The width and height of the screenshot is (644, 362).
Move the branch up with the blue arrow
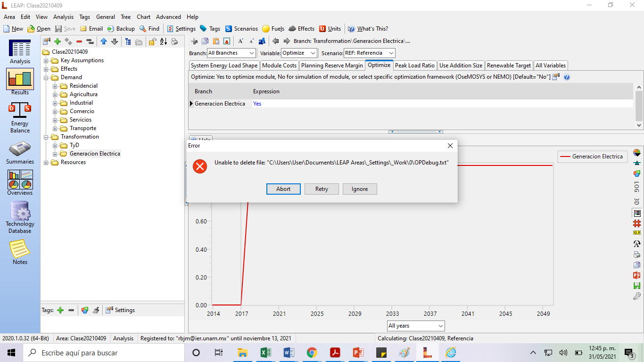click(104, 41)
